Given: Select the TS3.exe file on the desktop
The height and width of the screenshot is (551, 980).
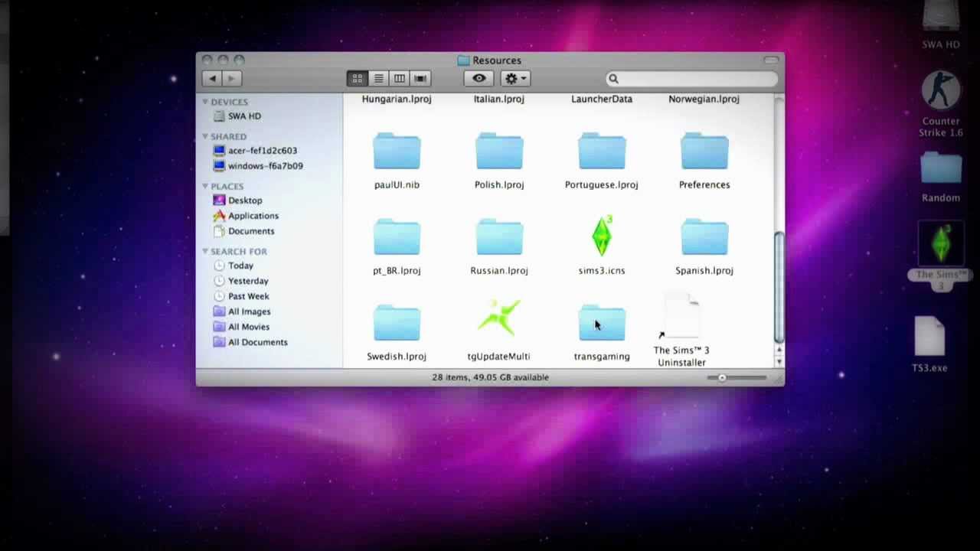Looking at the screenshot, I should [929, 337].
